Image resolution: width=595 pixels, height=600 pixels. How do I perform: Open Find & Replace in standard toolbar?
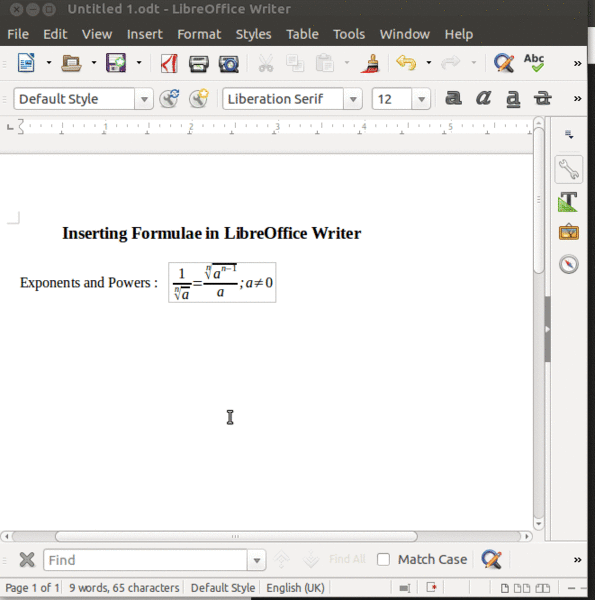tap(504, 63)
